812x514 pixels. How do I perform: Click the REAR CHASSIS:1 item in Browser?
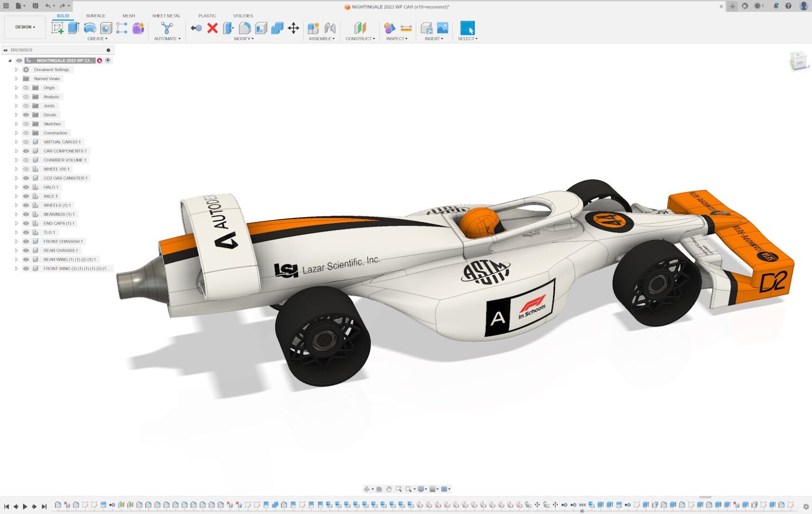pos(61,250)
